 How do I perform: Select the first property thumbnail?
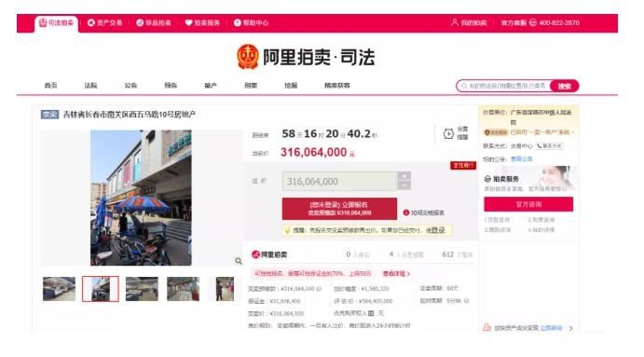click(59, 289)
